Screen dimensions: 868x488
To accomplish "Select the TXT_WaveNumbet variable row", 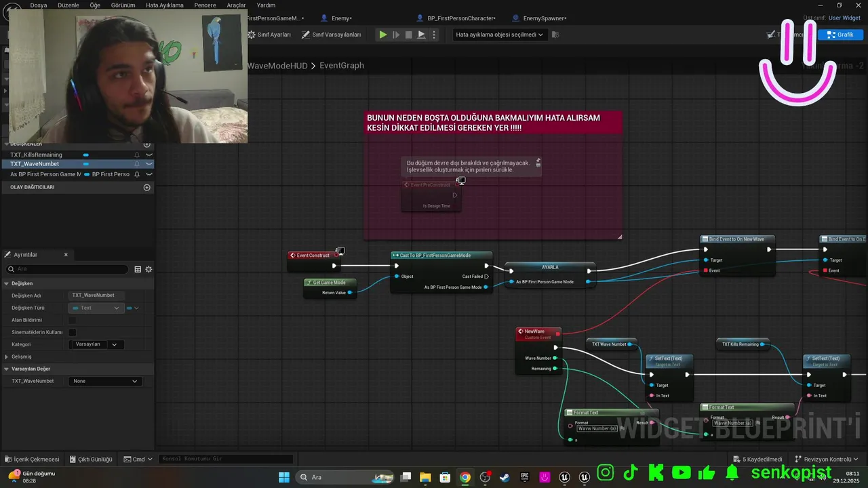I will (x=77, y=164).
